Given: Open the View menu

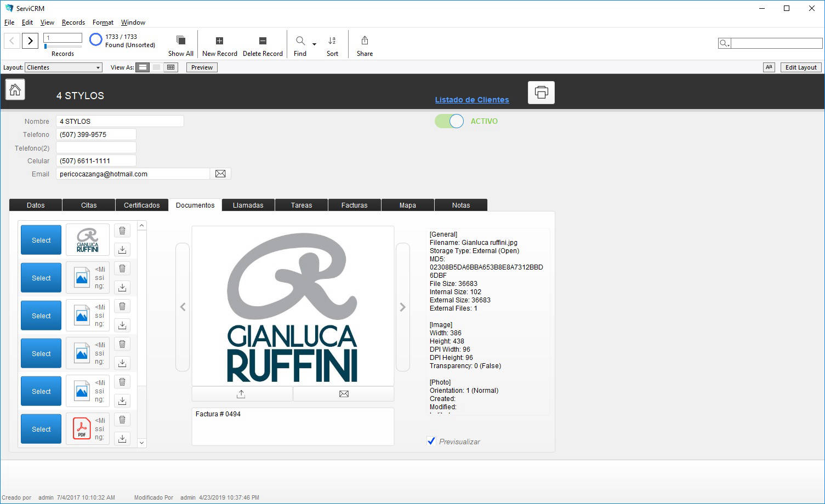Looking at the screenshot, I should coord(47,22).
